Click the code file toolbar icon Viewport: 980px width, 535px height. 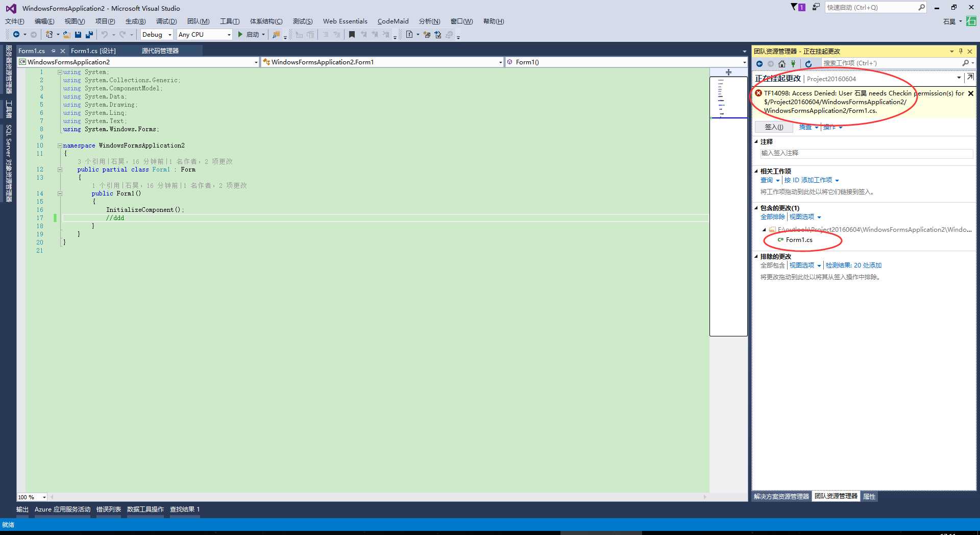[x=409, y=34]
